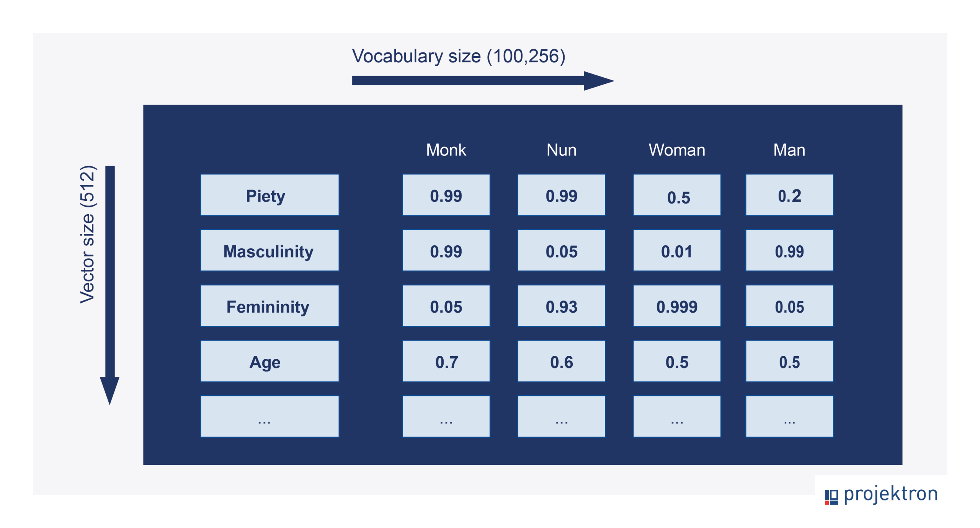Click the Vector size (512) label
Viewport: 980px width, 528px height.
click(x=87, y=234)
